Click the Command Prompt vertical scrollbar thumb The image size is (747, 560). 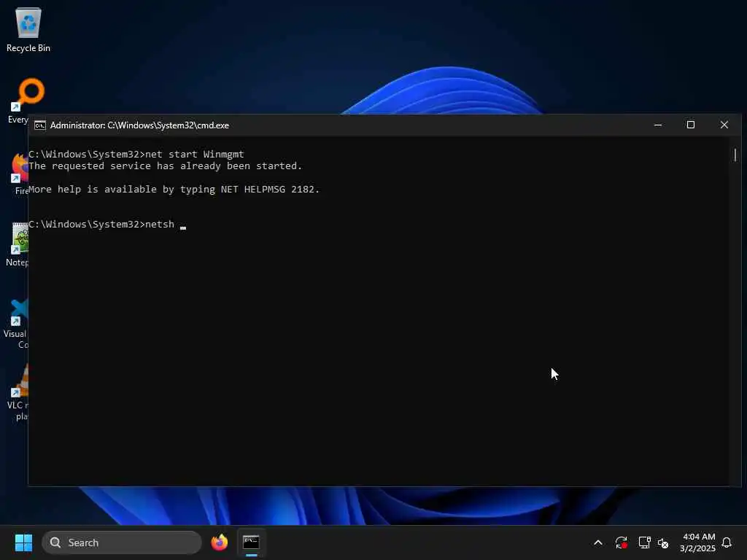coord(735,155)
